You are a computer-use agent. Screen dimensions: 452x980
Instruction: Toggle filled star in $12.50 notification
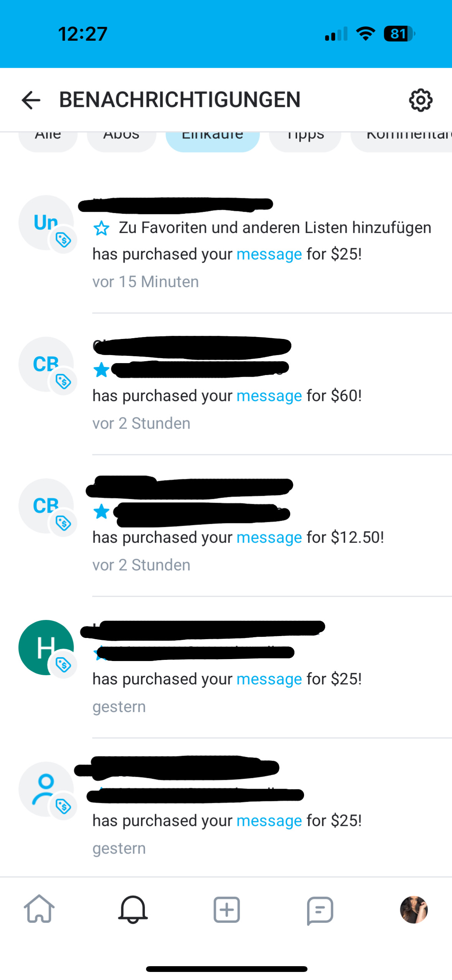point(102,511)
